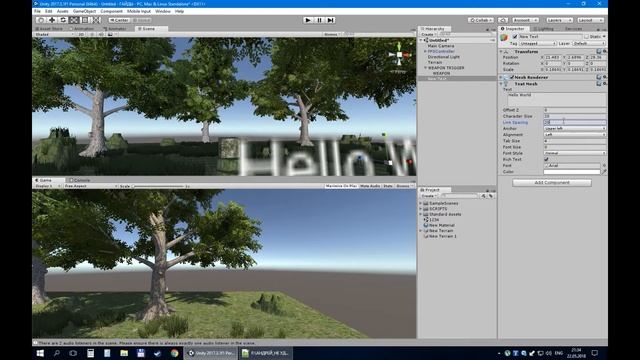The height and width of the screenshot is (360, 640).
Task: Open the Shaded draw mode dropdown
Action: [x=54, y=35]
